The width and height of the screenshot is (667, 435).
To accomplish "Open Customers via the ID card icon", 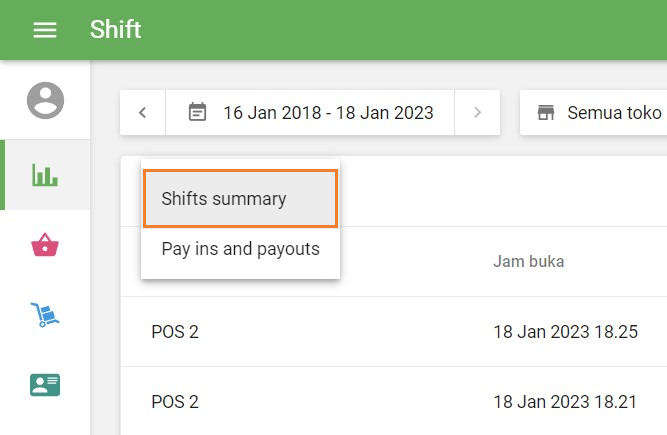I will [45, 384].
